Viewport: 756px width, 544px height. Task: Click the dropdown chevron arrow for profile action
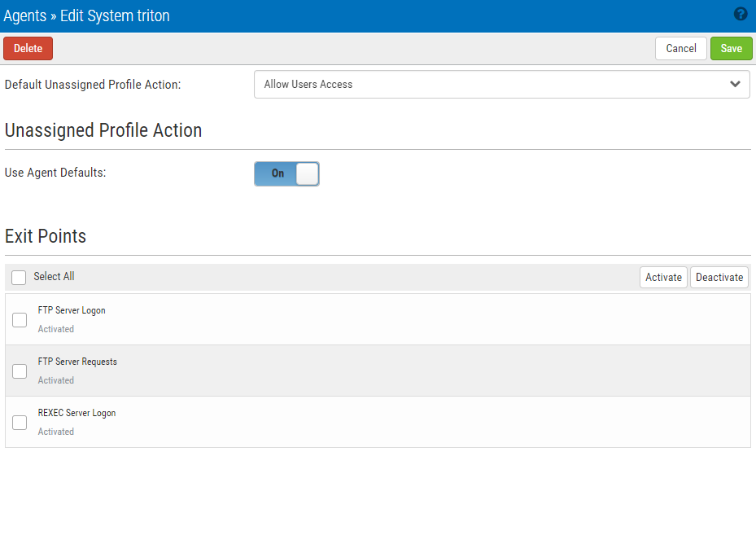[x=735, y=84]
